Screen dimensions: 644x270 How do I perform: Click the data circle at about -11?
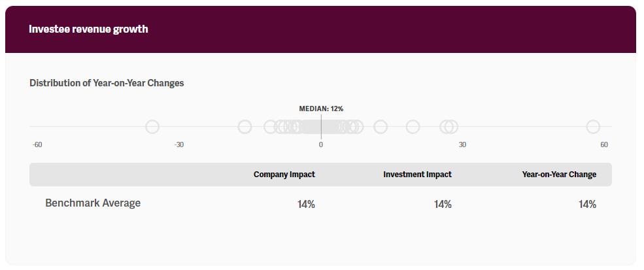coord(270,127)
